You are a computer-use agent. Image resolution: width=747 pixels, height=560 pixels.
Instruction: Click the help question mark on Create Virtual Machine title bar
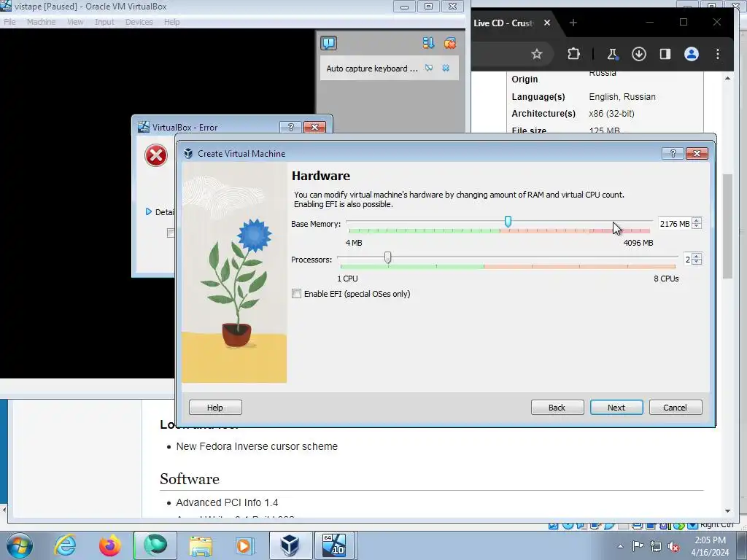(x=673, y=153)
